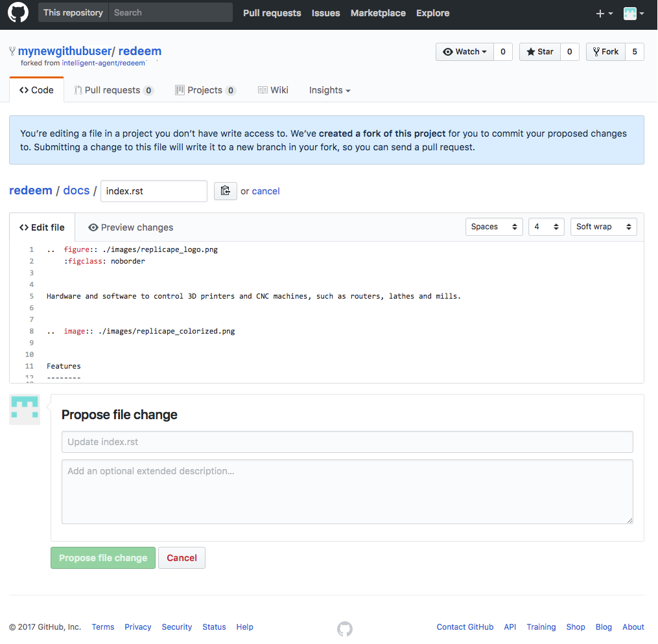Open Explore in top navigation
Screen dimensions: 658x644
click(x=432, y=13)
